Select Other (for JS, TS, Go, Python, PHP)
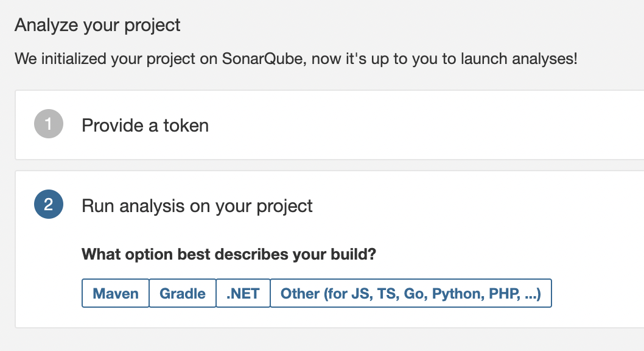The image size is (644, 351). [411, 294]
